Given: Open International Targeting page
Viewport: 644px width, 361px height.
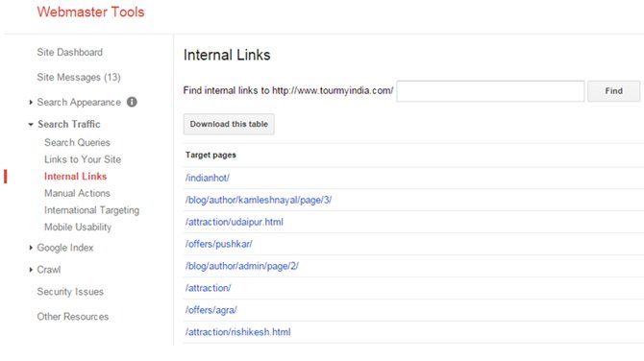Looking at the screenshot, I should click(x=91, y=210).
